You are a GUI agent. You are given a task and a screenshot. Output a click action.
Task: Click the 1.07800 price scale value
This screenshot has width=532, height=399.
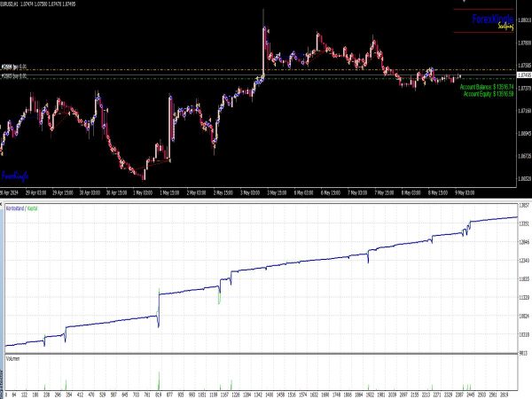point(525,43)
